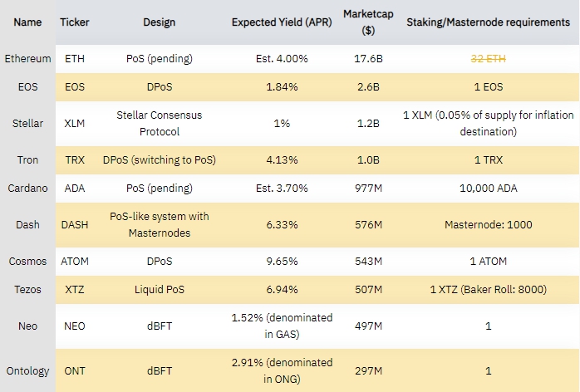Select the Liquid PoS design cell
This screenshot has height=392, width=580.
[x=159, y=289]
